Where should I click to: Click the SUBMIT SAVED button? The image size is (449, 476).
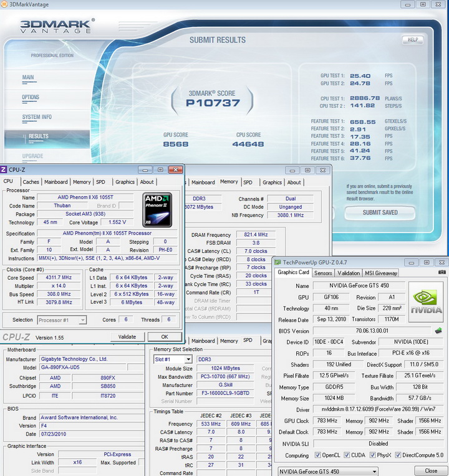[380, 212]
